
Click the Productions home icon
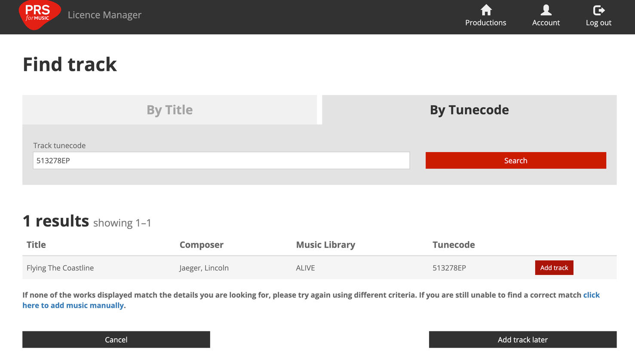[x=486, y=10]
